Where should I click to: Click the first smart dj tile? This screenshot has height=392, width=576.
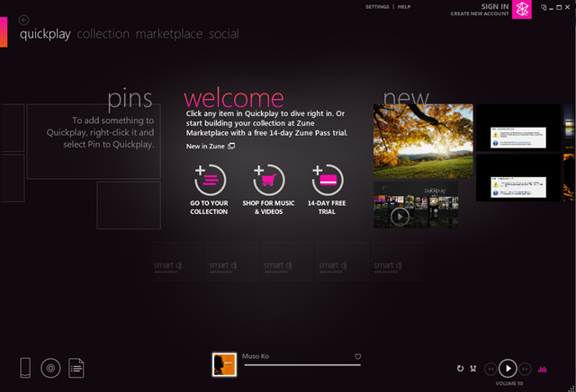click(x=177, y=262)
